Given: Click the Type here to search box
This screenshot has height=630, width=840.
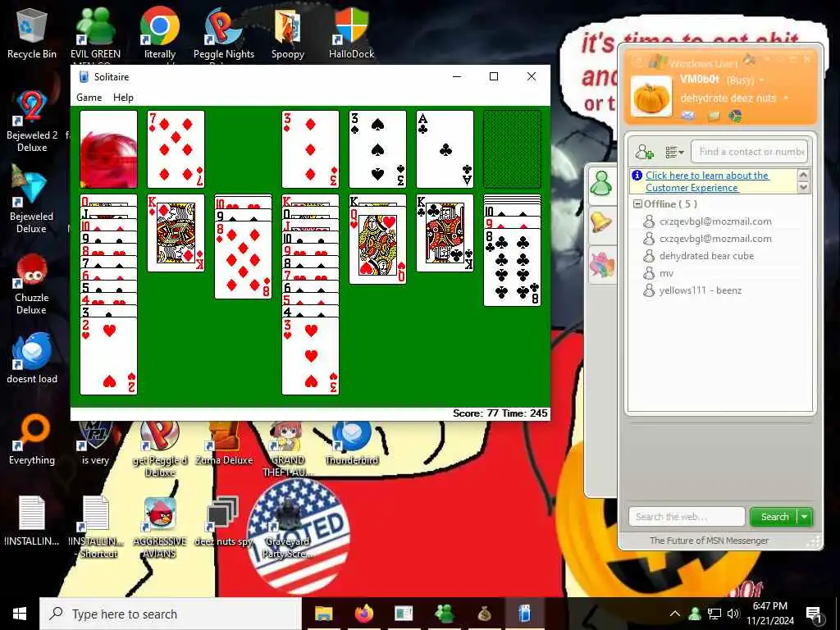Looking at the screenshot, I should click(x=171, y=614).
